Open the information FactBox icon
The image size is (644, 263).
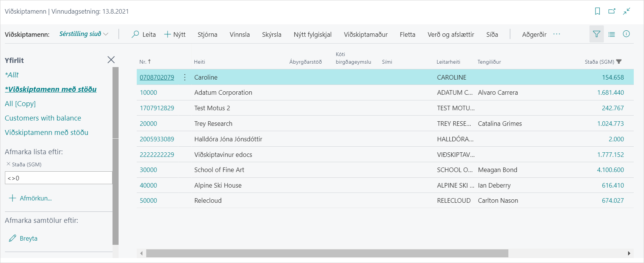tap(626, 34)
